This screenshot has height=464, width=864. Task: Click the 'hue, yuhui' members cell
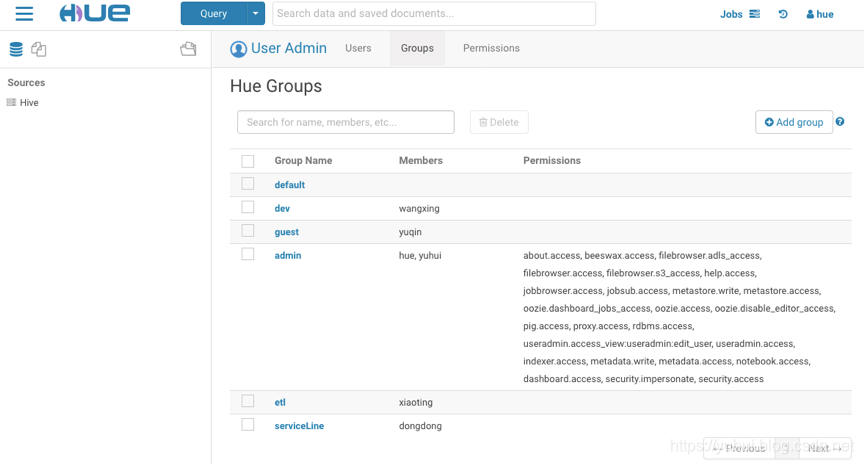(420, 256)
